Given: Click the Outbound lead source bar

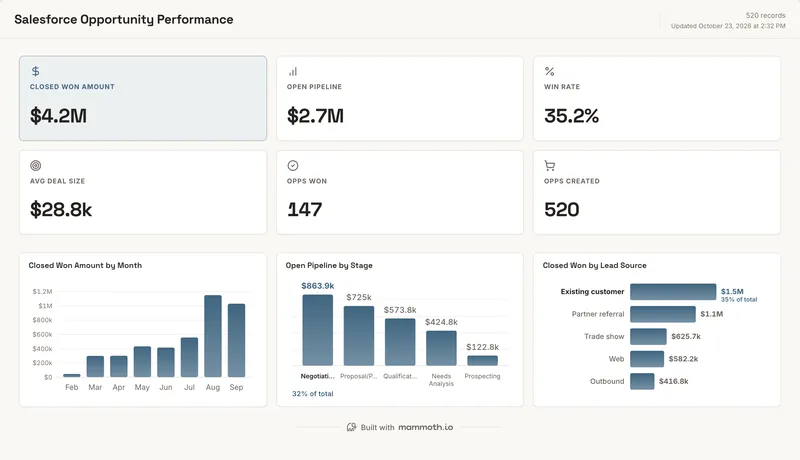Looking at the screenshot, I should coord(642,381).
